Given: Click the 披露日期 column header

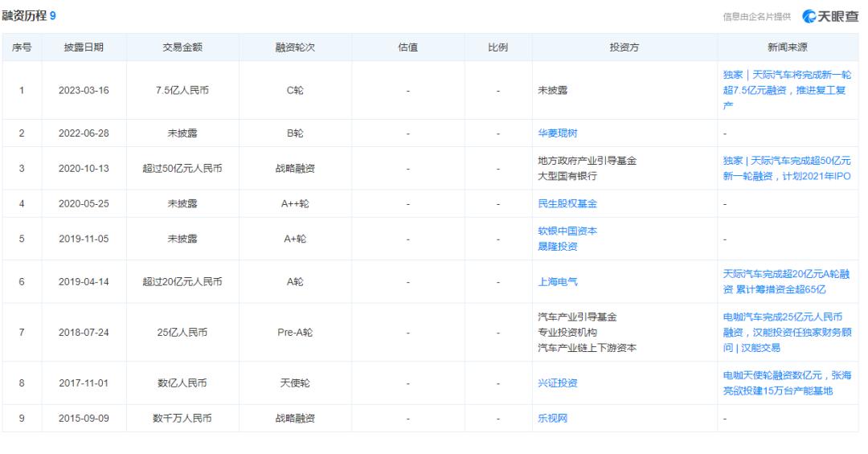Looking at the screenshot, I should click(x=84, y=47).
